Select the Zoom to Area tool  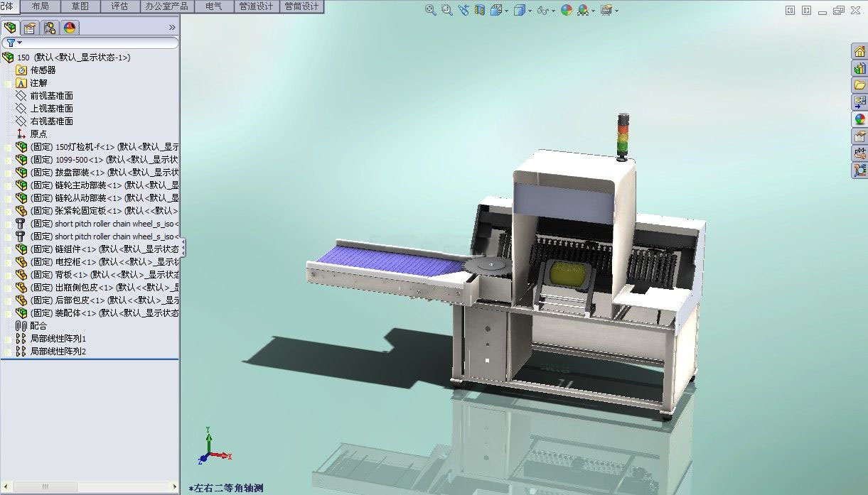(x=446, y=10)
